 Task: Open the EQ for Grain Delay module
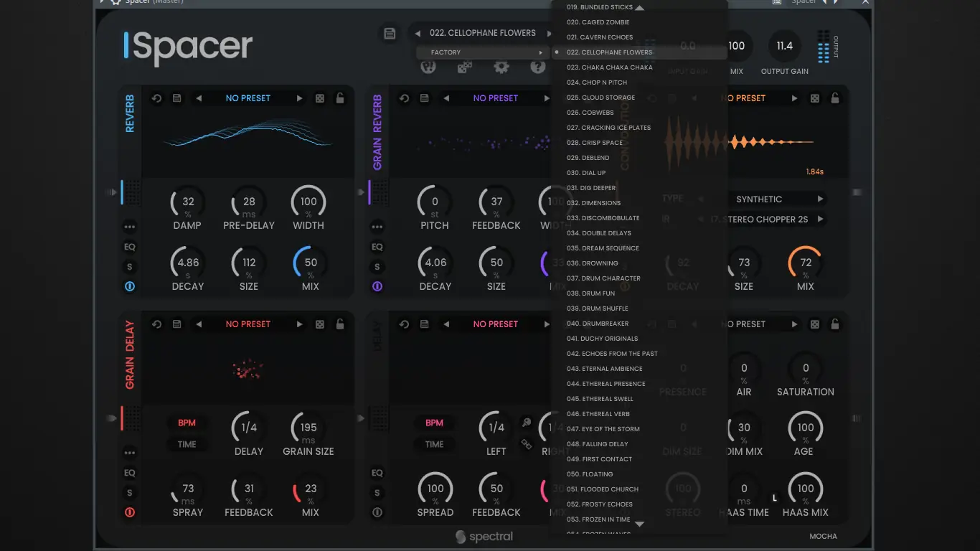point(130,473)
